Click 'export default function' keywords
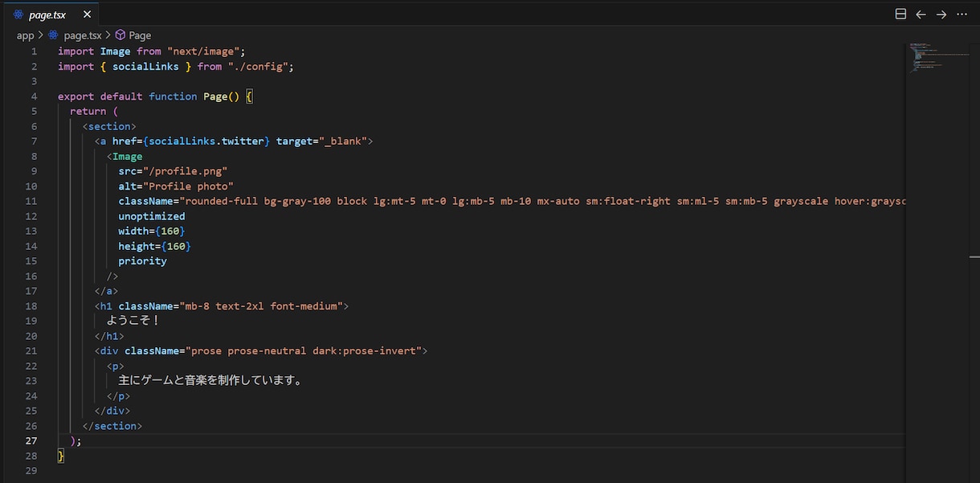This screenshot has width=980, height=483. pyautogui.click(x=128, y=96)
